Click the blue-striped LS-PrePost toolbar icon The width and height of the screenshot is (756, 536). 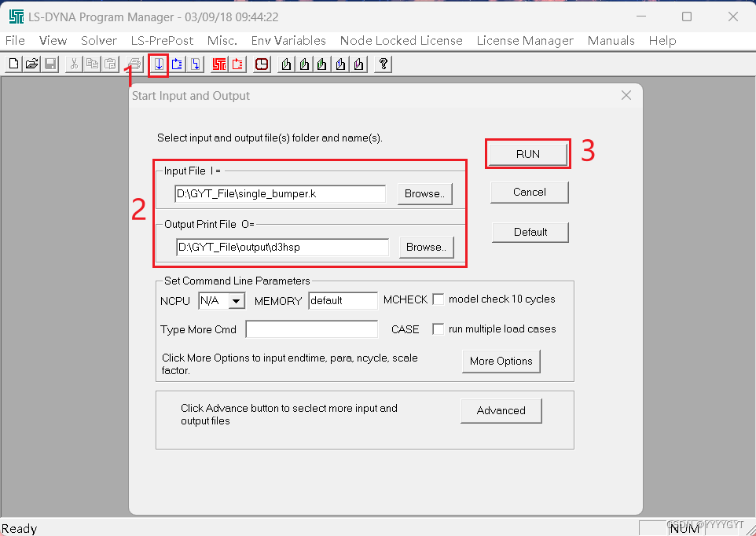coord(340,64)
